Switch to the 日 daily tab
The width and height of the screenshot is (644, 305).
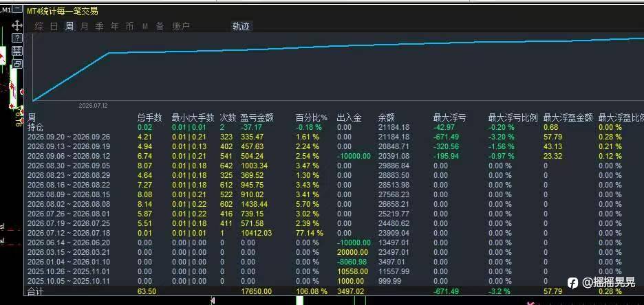54,27
